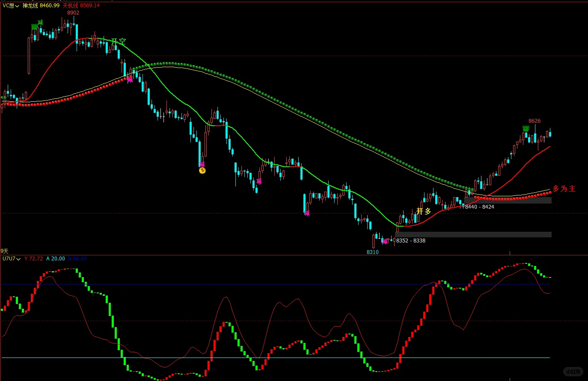Click the green signal icon beneath 8626
The width and height of the screenshot is (588, 381).
coord(526,128)
